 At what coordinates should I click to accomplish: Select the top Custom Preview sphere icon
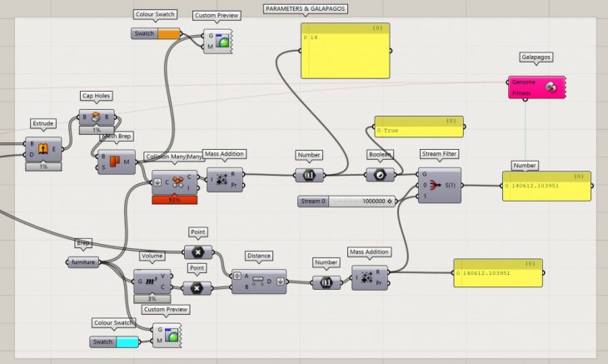click(x=220, y=41)
